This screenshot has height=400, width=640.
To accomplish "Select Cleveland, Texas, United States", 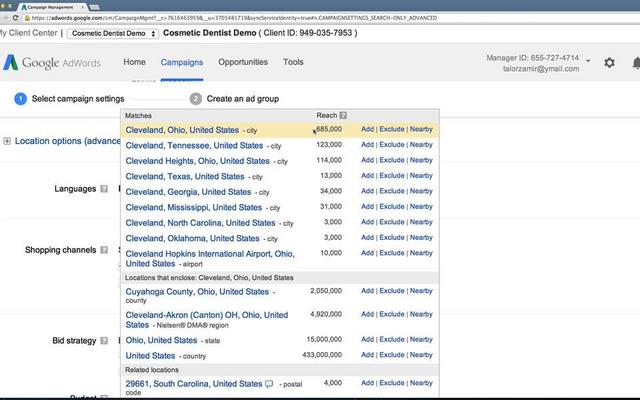I will coord(185,176).
